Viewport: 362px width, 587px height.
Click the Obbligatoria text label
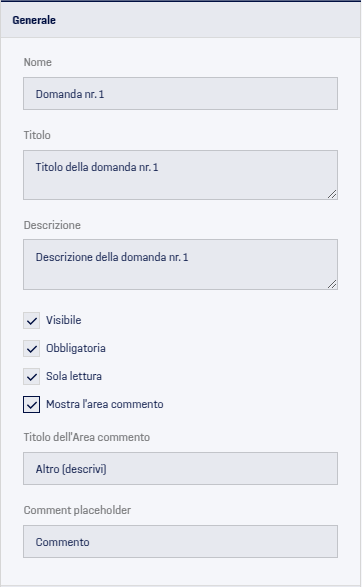click(x=76, y=348)
